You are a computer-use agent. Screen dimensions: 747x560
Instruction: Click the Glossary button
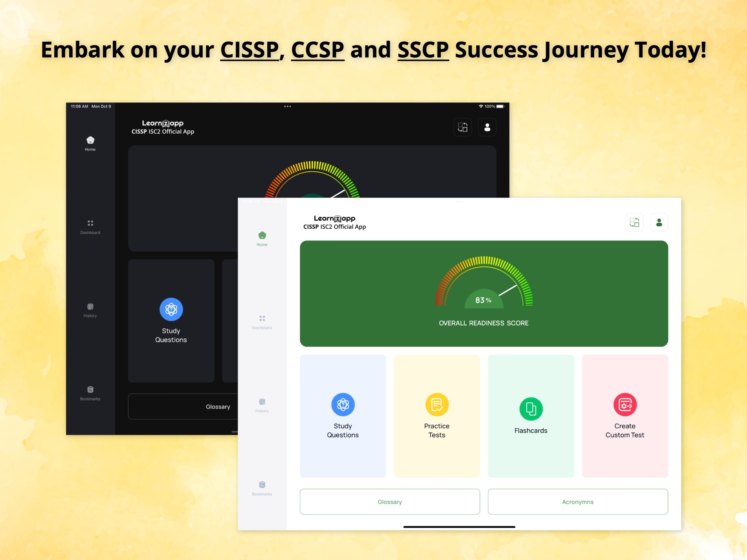tap(390, 502)
